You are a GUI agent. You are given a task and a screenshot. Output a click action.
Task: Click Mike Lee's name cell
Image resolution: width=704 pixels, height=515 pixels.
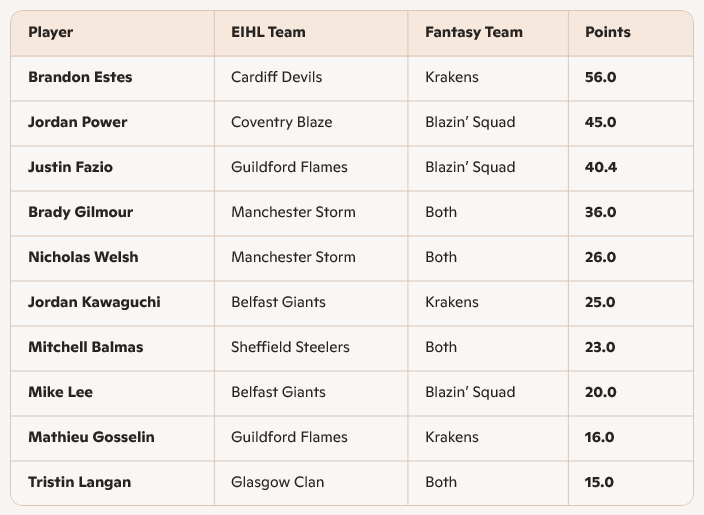[x=60, y=392]
